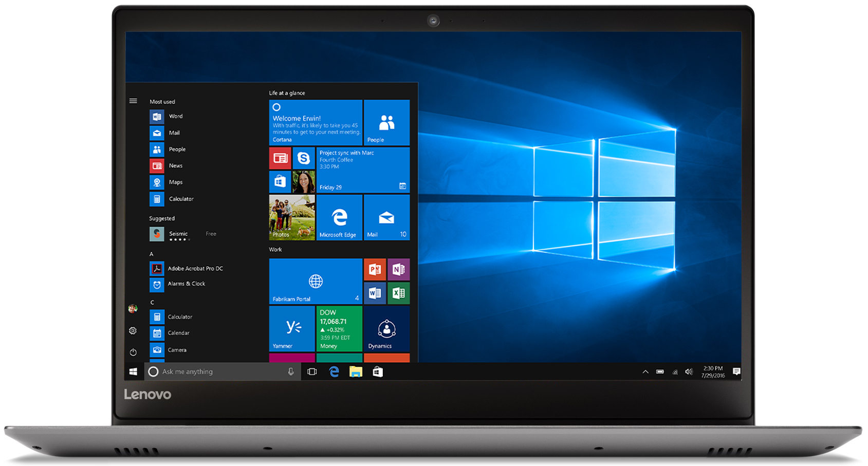Viewport: 868px width, 466px height.
Task: Launch Alarms & Clock app
Action: tap(177, 284)
